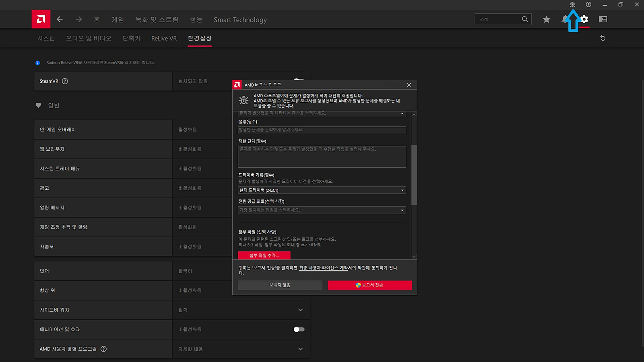Viewport: 644px width, 362px height.
Task: Go back using the left arrow icon
Action: (60, 19)
